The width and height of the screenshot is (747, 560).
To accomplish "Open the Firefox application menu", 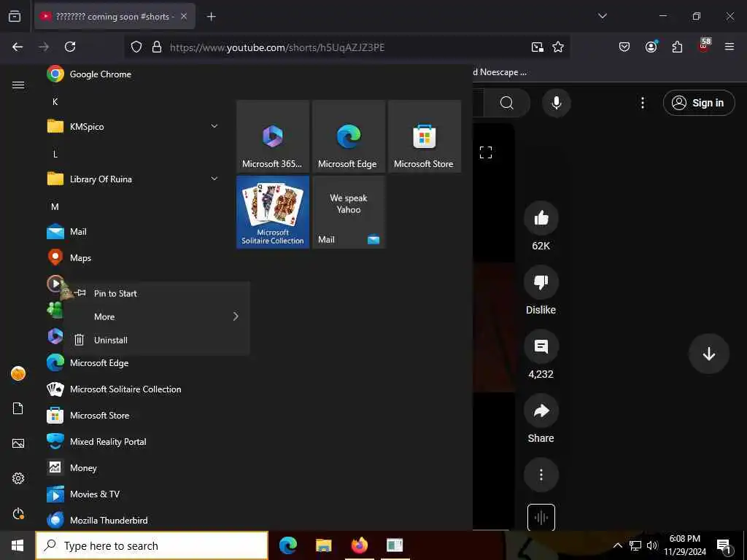I will [729, 47].
